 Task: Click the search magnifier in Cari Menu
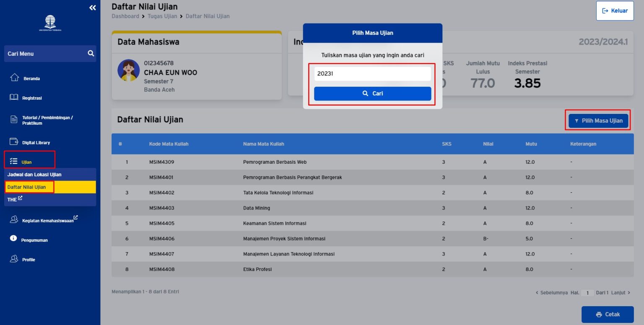pyautogui.click(x=91, y=54)
